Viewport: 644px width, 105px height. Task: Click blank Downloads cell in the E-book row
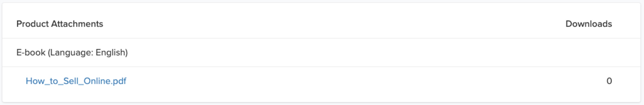[589, 52]
